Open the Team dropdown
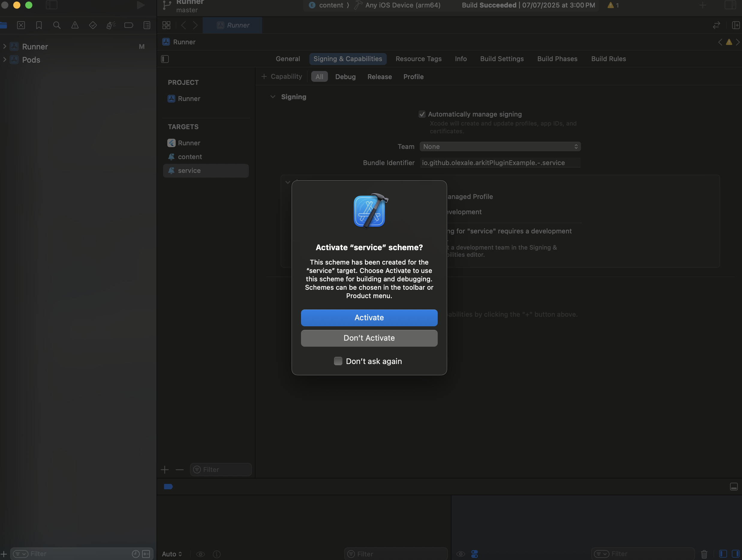Image resolution: width=742 pixels, height=560 pixels. pyautogui.click(x=500, y=147)
